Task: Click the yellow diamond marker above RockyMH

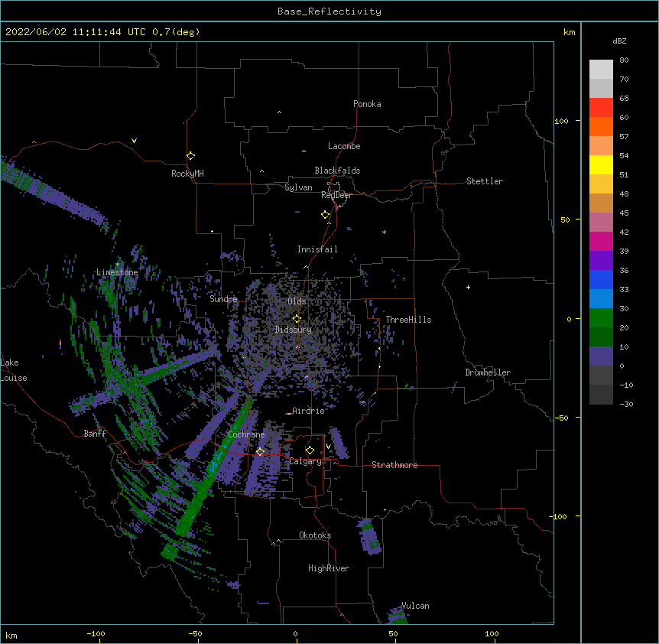Action: (191, 156)
